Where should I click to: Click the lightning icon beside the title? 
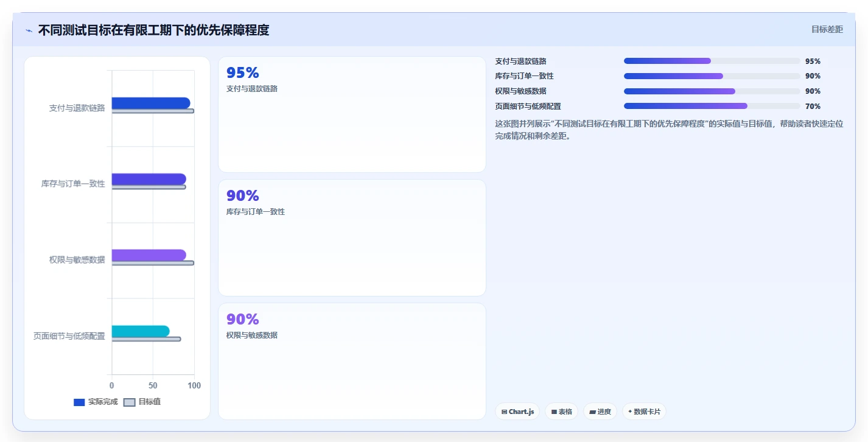[29, 30]
